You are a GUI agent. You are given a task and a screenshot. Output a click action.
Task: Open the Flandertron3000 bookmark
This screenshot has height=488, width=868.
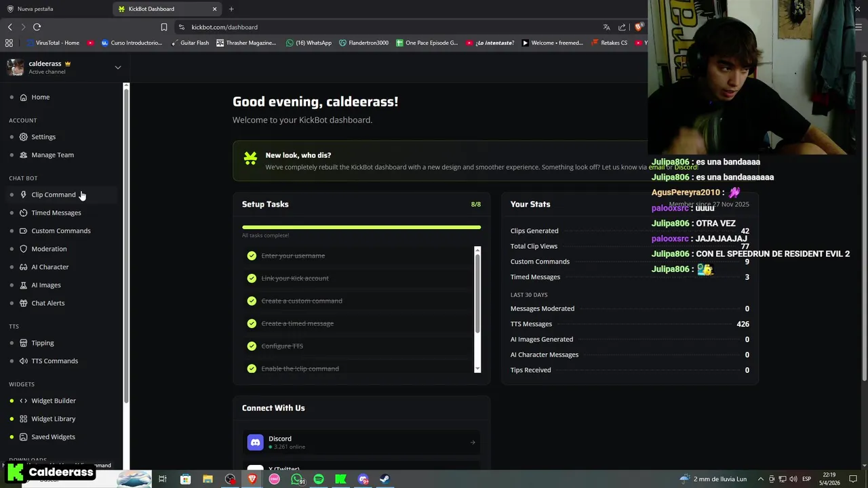click(x=363, y=43)
